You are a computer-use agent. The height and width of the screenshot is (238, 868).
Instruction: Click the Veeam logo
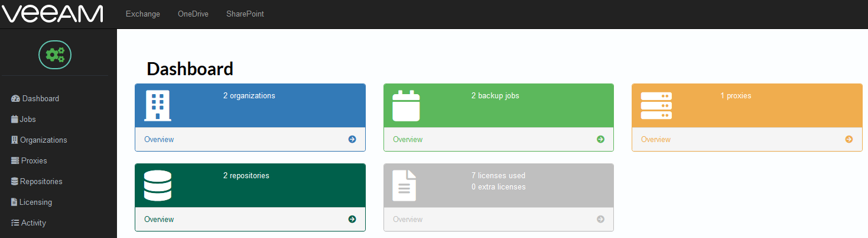pos(53,14)
